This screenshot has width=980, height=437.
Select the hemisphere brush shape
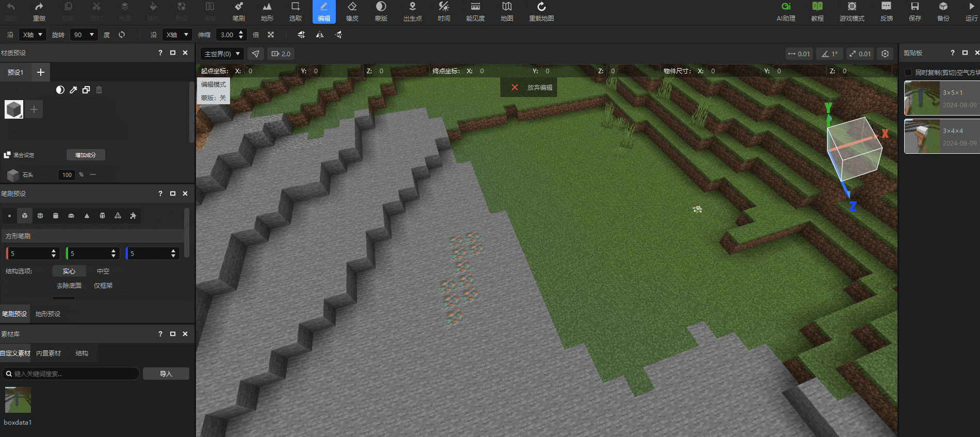[x=71, y=216]
